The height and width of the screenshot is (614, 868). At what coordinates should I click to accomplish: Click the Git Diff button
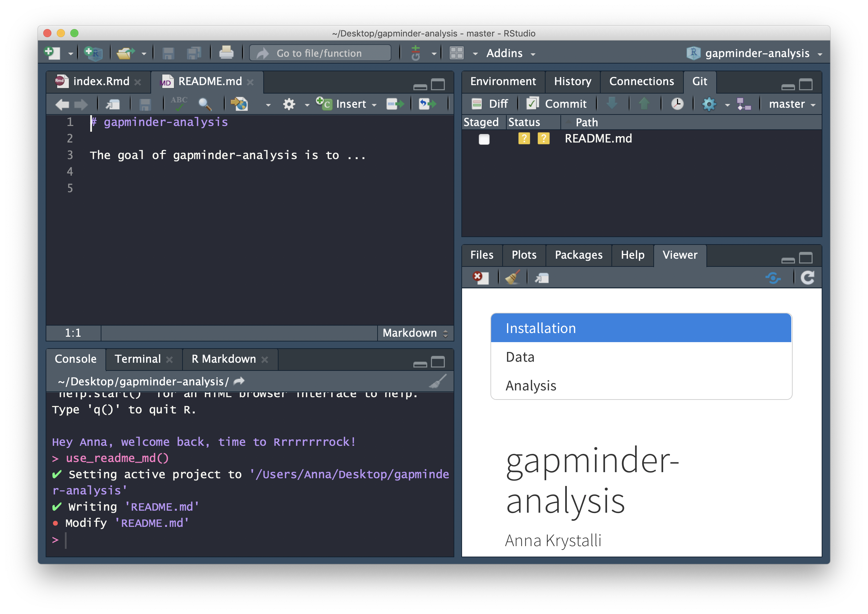point(490,104)
